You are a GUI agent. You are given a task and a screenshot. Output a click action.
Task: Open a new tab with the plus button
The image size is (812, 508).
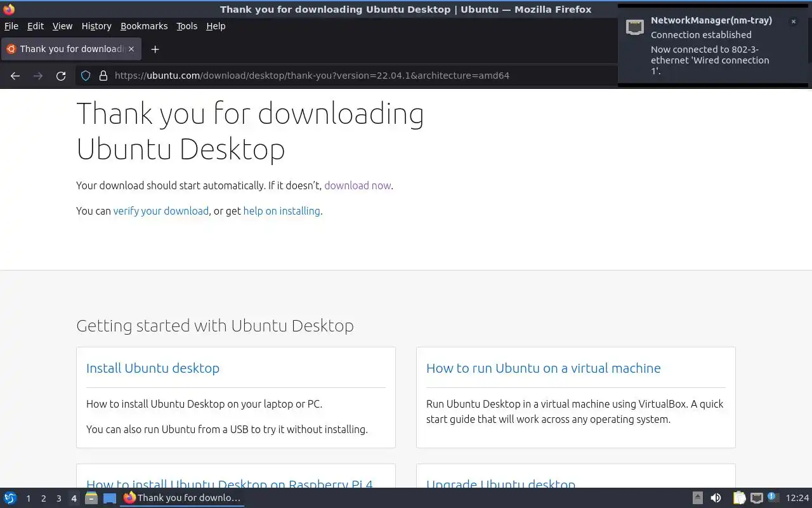(x=155, y=49)
